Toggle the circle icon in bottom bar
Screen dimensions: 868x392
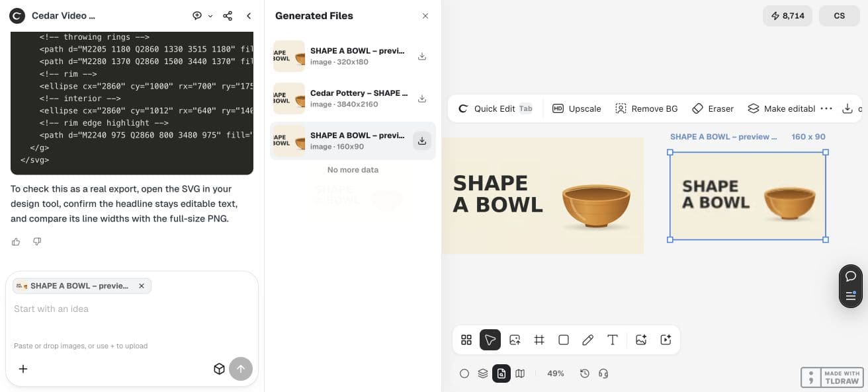(x=464, y=373)
